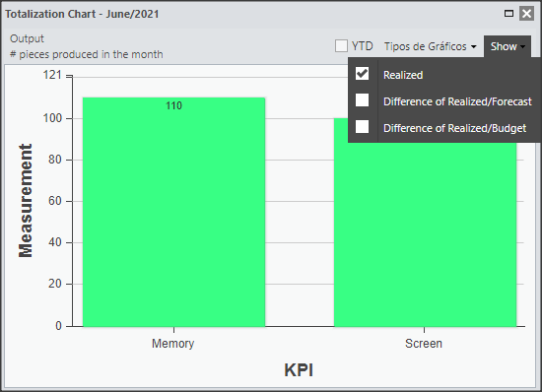The image size is (542, 392).
Task: Collapse the Show dropdown menu
Action: [508, 46]
